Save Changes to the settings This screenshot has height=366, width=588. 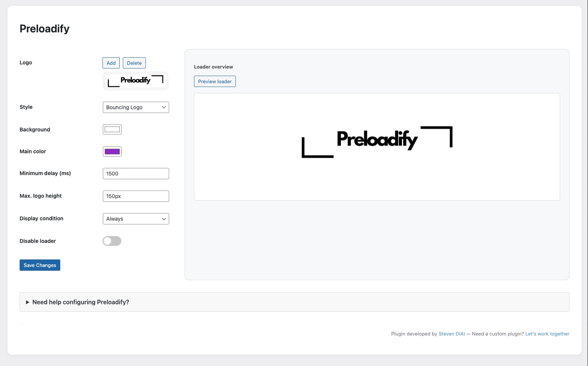coord(40,265)
